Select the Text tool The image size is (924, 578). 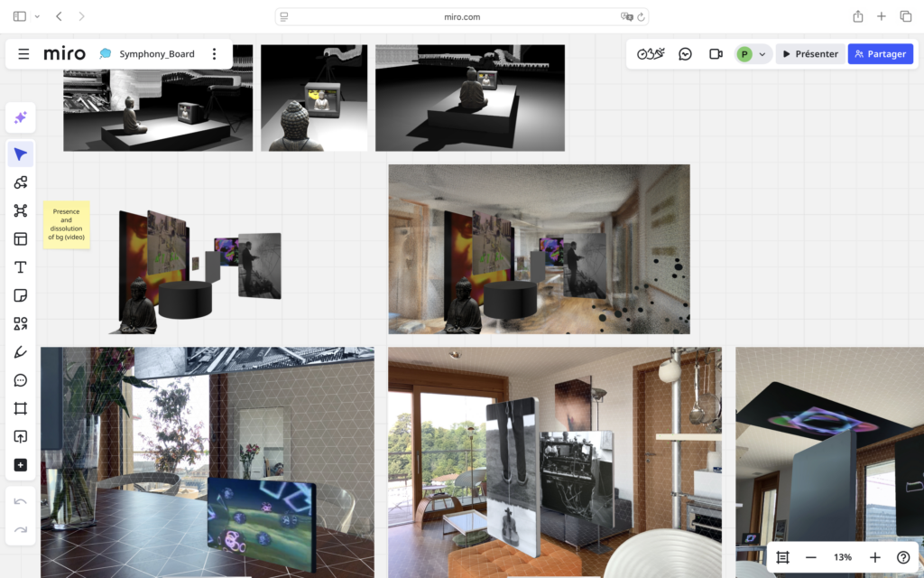tap(20, 267)
